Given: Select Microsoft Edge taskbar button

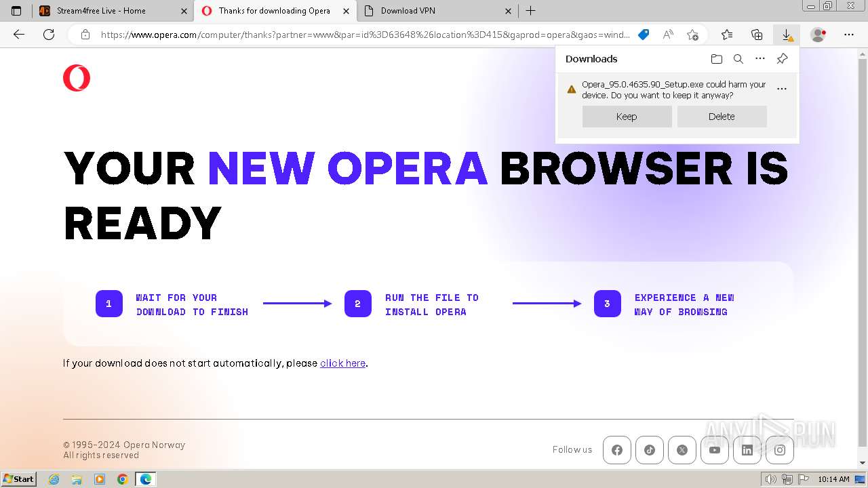Looking at the screenshot, I should coord(146,479).
